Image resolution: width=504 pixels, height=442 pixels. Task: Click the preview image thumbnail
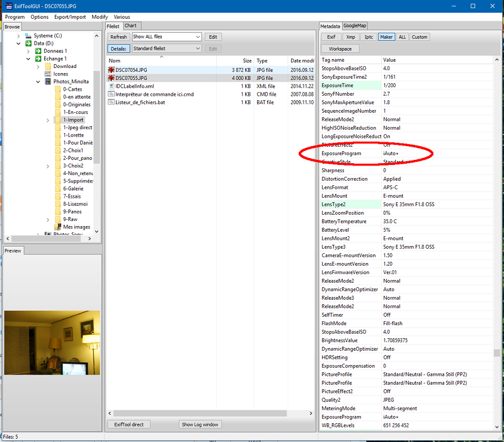[x=52, y=343]
